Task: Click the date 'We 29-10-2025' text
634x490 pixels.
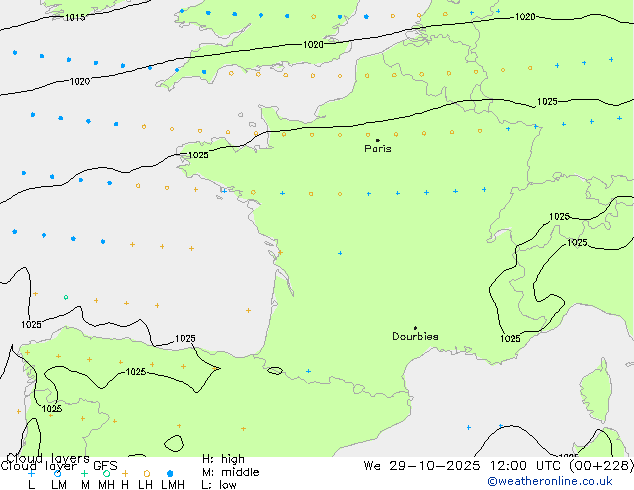Action: pos(421,466)
